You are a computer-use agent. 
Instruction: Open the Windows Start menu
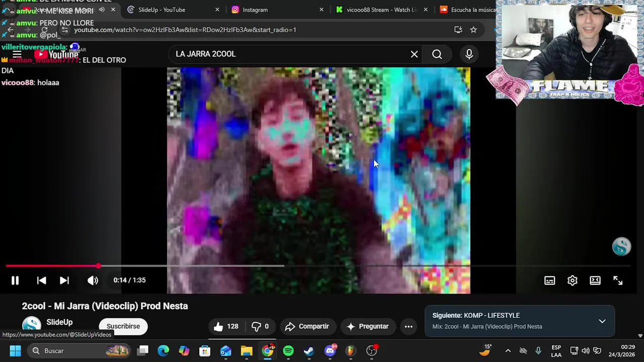click(x=15, y=351)
